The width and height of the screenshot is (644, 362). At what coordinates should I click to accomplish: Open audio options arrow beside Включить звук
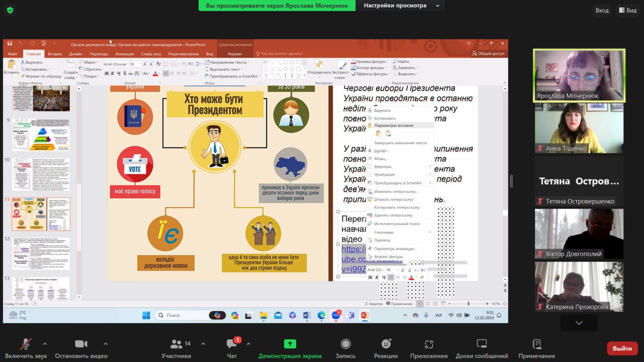tap(45, 344)
